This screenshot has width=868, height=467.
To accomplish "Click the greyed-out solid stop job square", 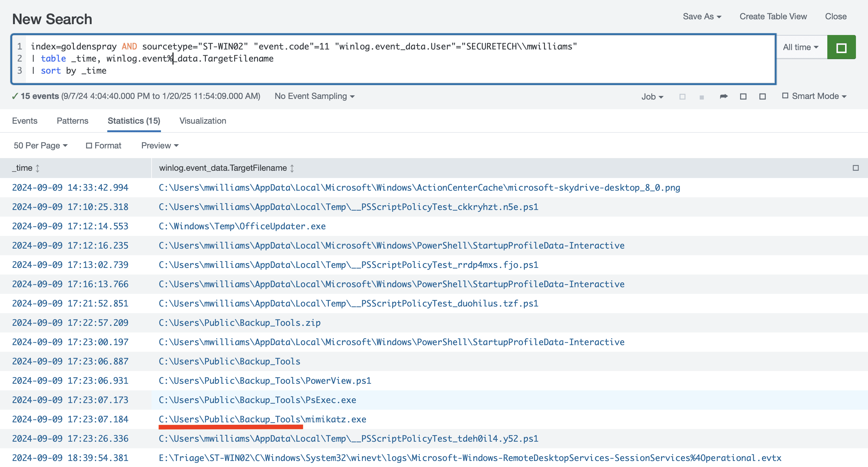I will [x=702, y=97].
